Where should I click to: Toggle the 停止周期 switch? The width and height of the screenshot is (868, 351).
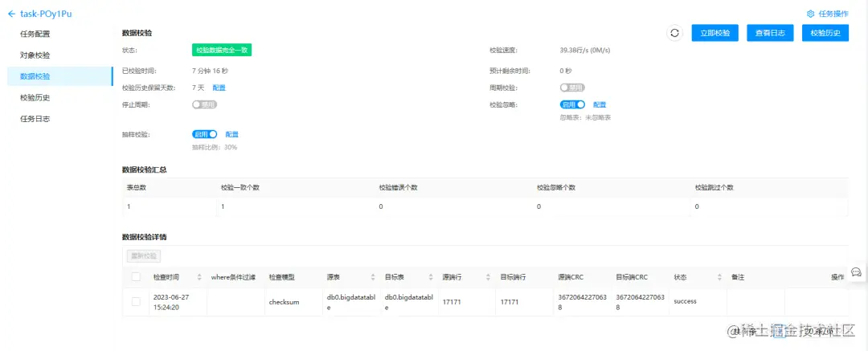tap(204, 104)
